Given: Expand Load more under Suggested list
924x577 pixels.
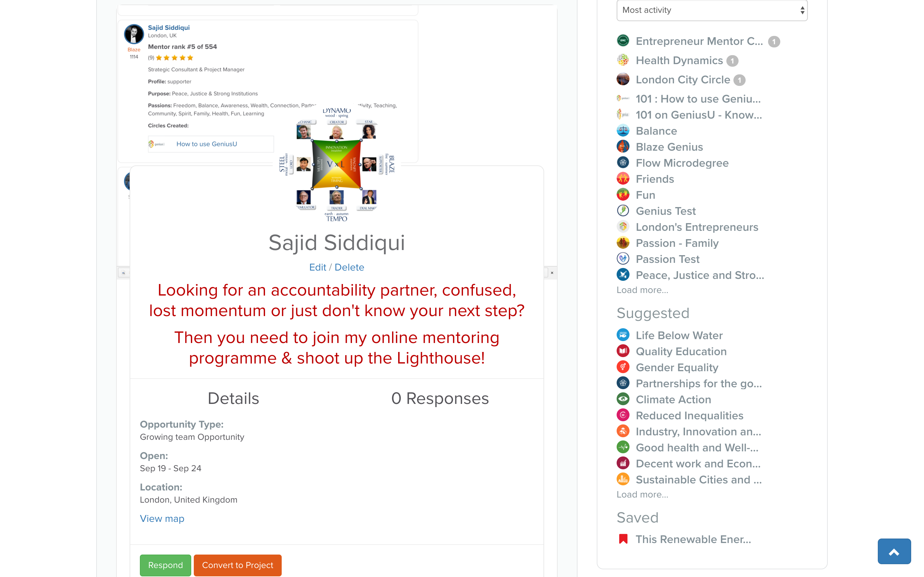Looking at the screenshot, I should point(642,495).
